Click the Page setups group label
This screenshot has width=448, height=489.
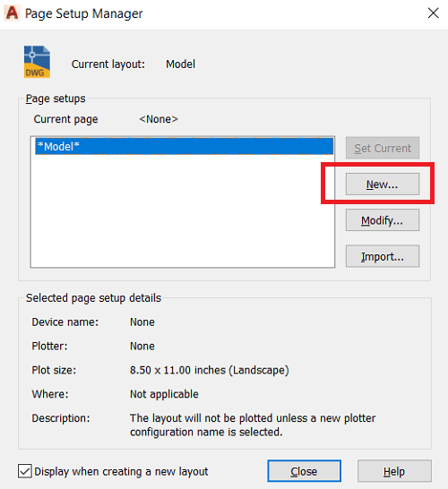coord(56,99)
